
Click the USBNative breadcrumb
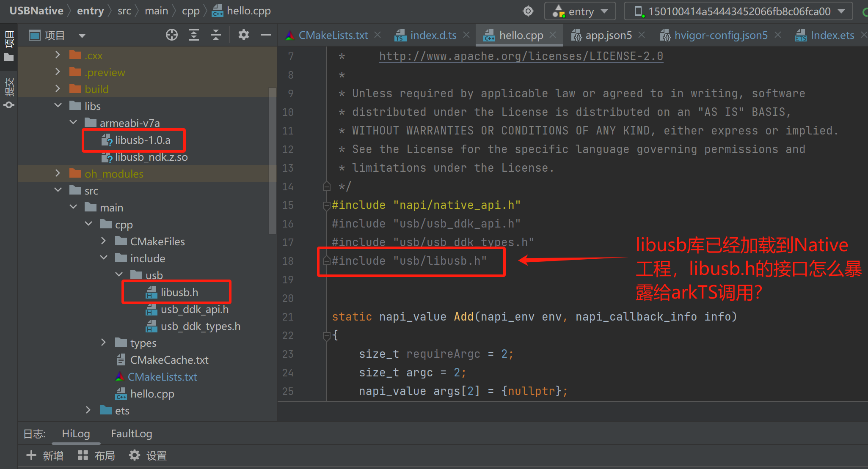(x=36, y=11)
